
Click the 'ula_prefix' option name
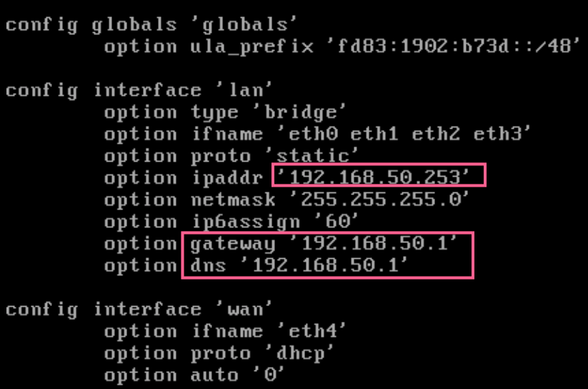pos(252,47)
